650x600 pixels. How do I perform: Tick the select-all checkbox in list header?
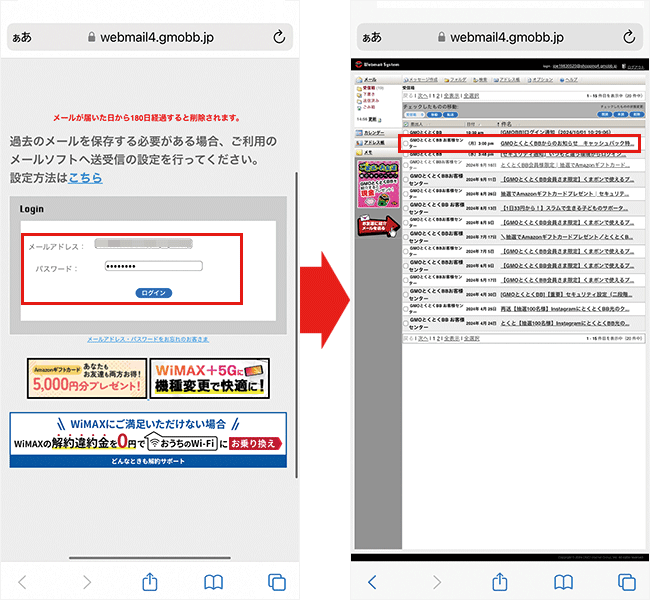click(x=405, y=124)
